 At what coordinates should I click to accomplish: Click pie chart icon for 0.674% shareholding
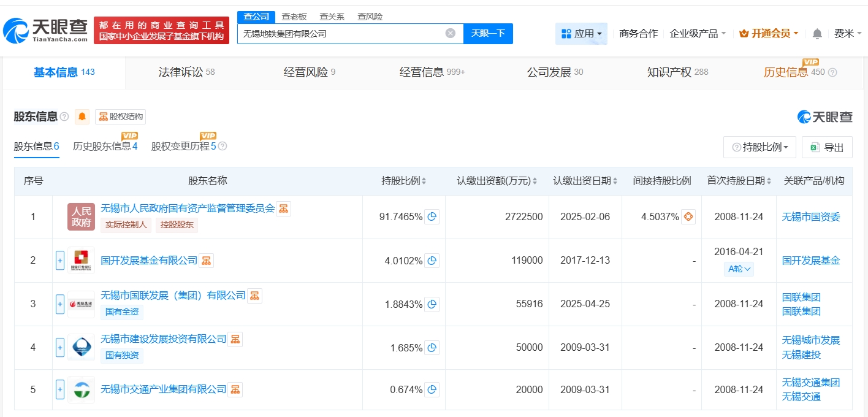click(432, 389)
